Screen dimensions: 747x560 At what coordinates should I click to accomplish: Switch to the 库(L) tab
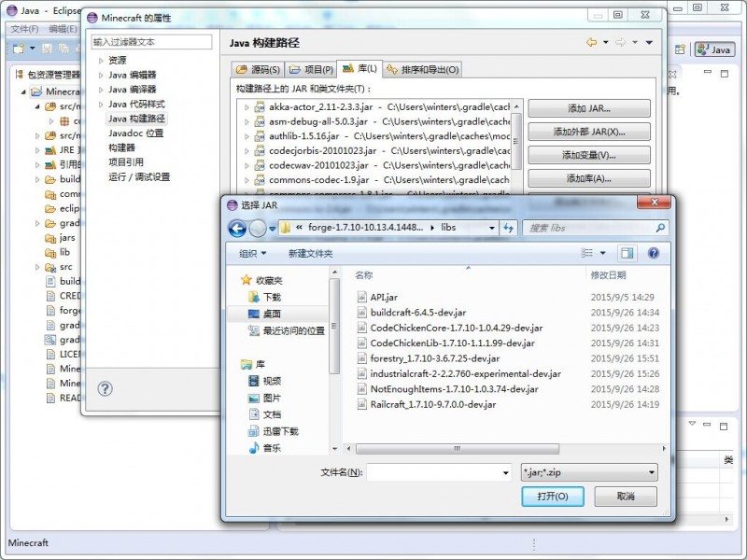pos(359,68)
